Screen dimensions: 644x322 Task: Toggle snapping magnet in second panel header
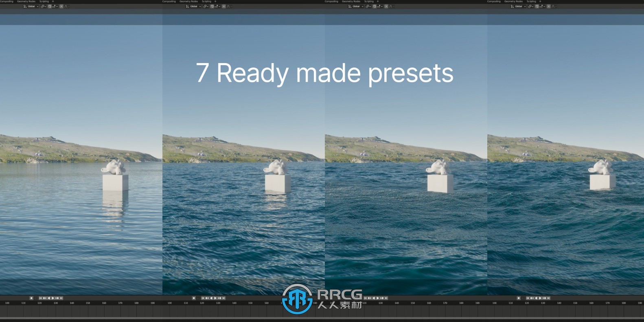(x=212, y=6)
